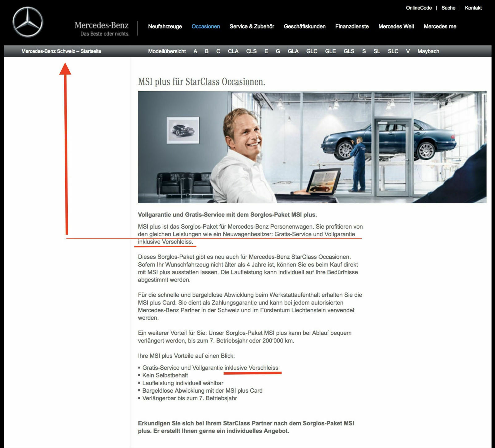The width and height of the screenshot is (495, 448).
Task: Open the OnlineCode link
Action: coord(419,8)
